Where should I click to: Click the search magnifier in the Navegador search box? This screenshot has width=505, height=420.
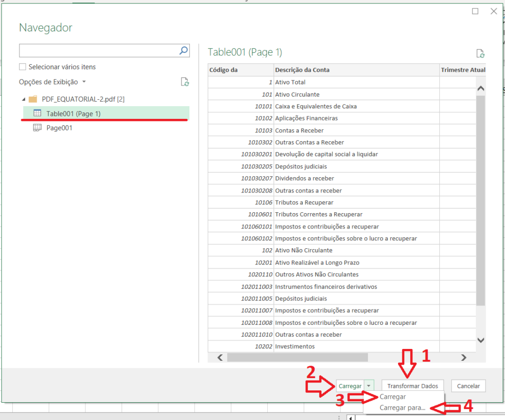183,50
